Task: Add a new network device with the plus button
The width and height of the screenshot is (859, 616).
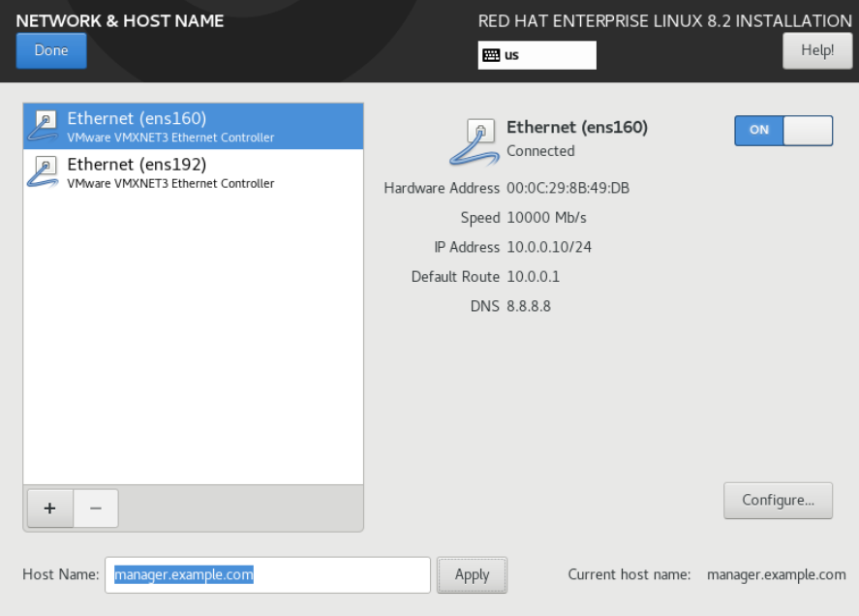Action: [49, 508]
